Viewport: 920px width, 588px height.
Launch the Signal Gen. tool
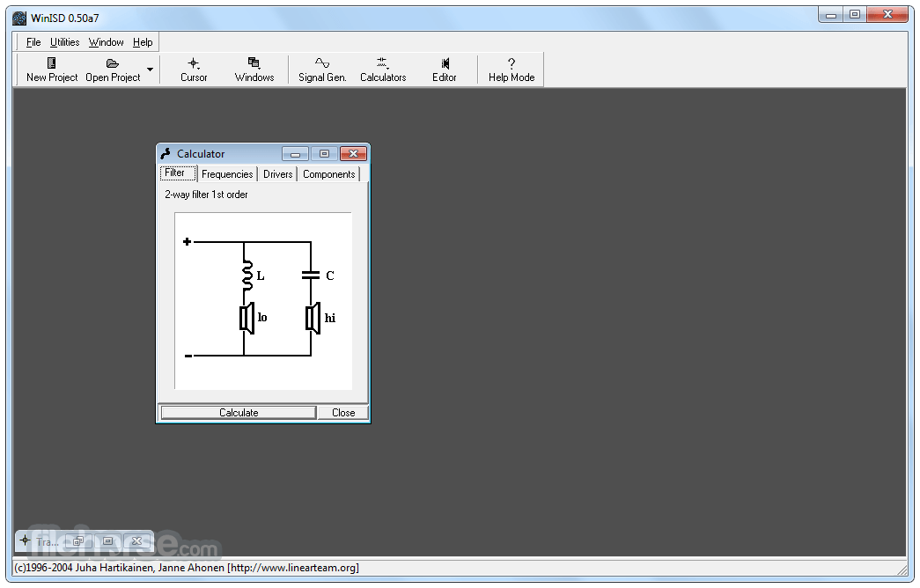click(x=322, y=70)
